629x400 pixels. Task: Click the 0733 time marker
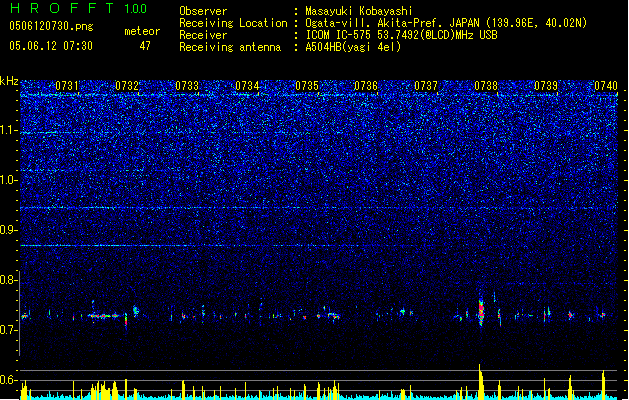(187, 86)
